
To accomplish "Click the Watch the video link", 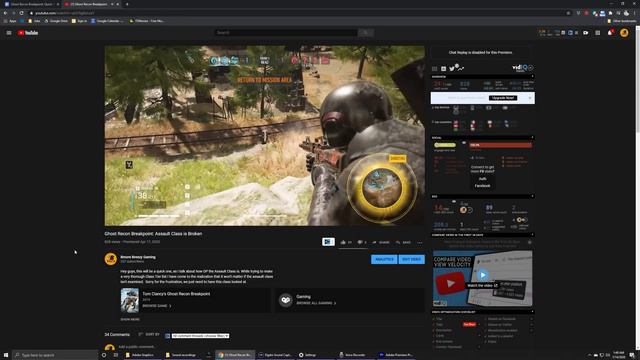I will click(482, 285).
